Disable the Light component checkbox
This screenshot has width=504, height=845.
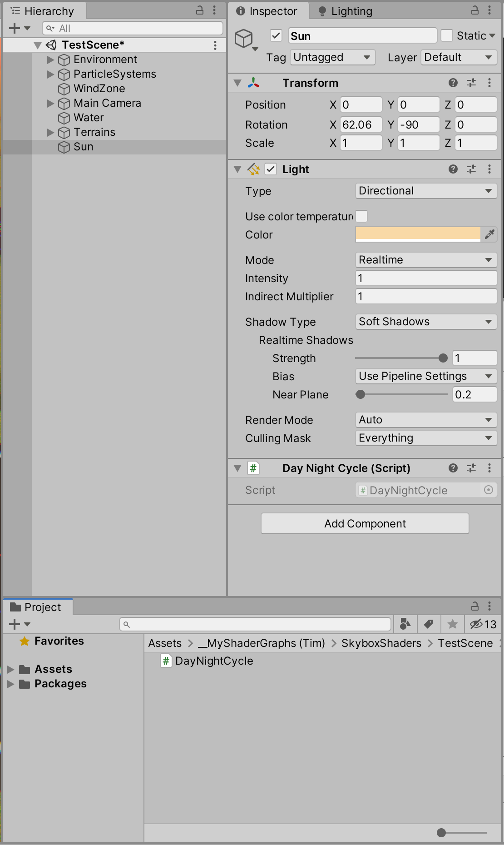271,169
